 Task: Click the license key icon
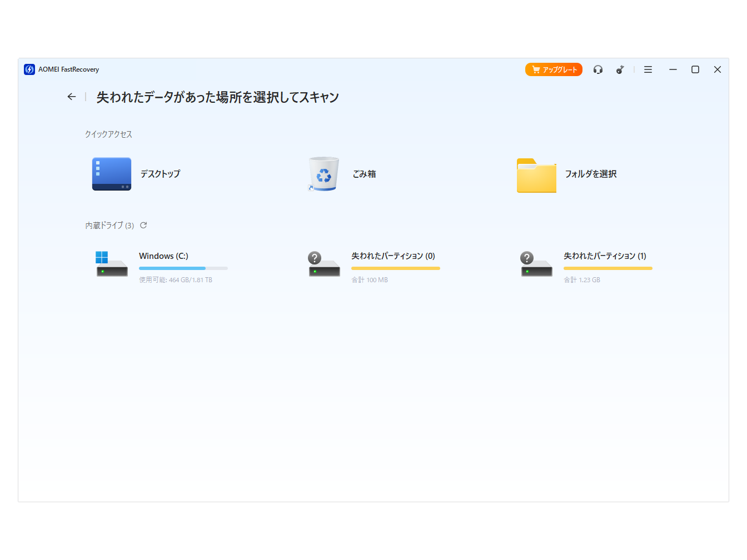(x=620, y=69)
